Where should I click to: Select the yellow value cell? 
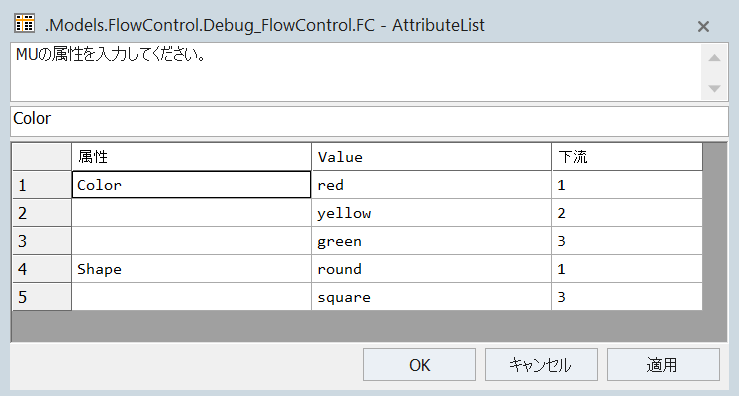click(431, 213)
